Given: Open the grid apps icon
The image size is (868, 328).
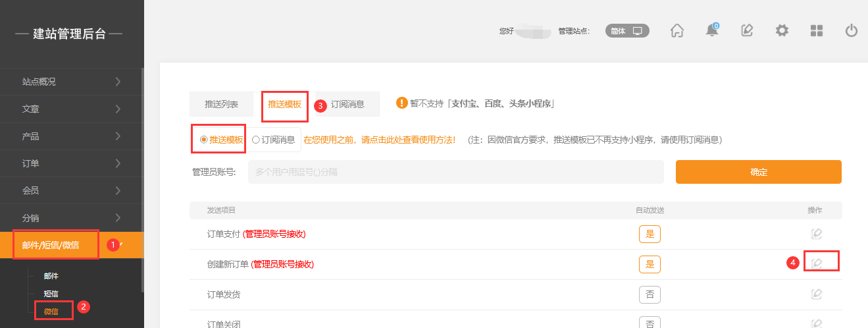Looking at the screenshot, I should click(817, 31).
